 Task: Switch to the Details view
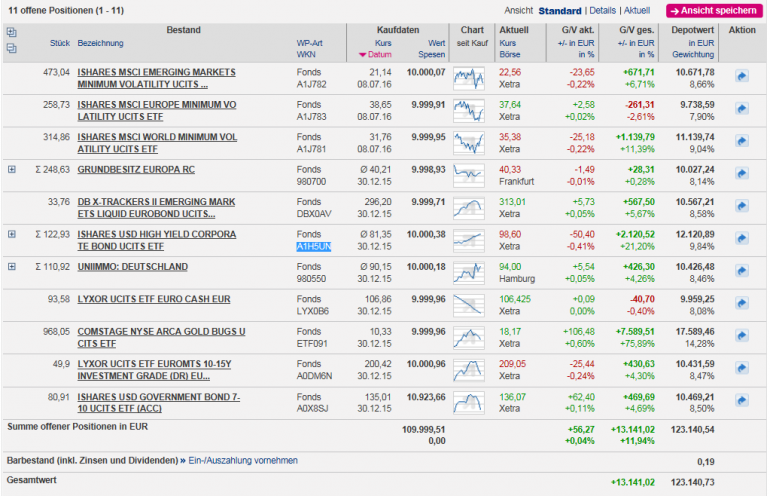click(x=603, y=10)
